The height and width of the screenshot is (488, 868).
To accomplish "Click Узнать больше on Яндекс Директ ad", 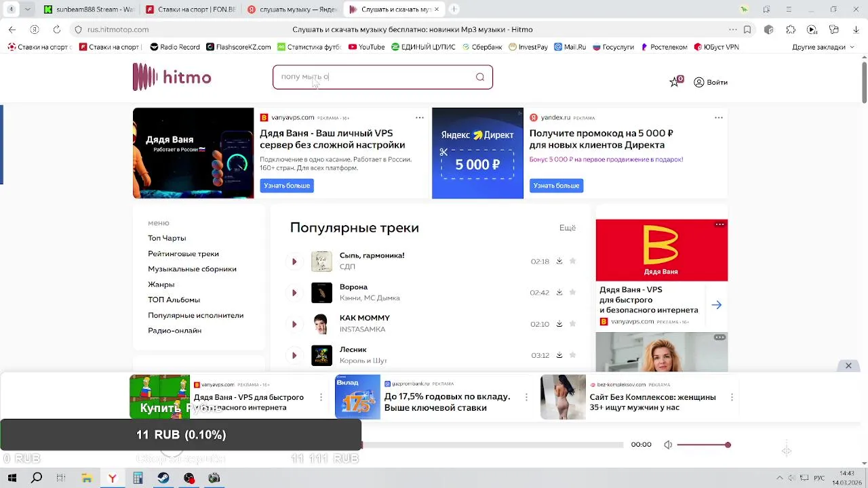I will (556, 186).
